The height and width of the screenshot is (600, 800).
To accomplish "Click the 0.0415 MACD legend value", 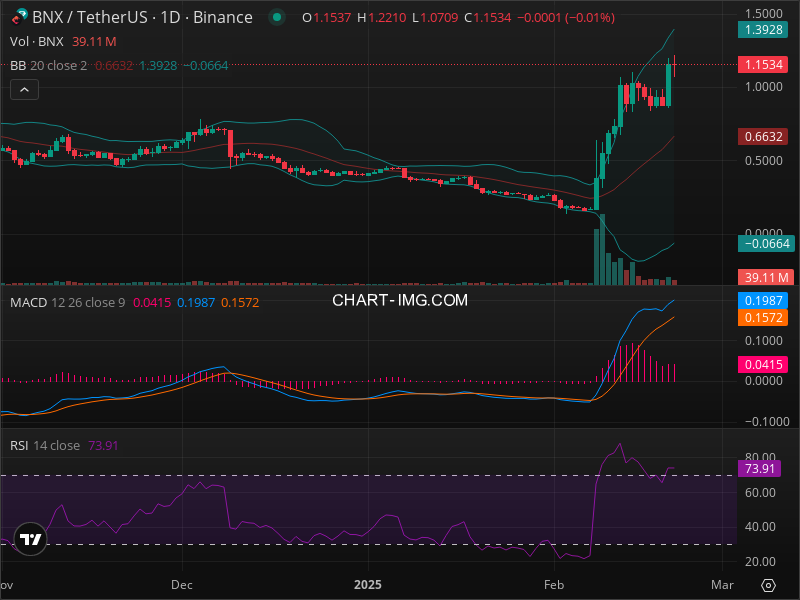I will click(152, 303).
